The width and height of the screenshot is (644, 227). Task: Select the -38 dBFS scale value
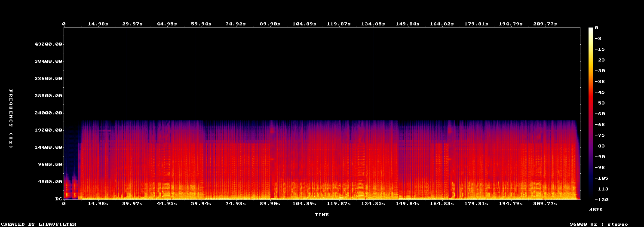click(x=600, y=81)
